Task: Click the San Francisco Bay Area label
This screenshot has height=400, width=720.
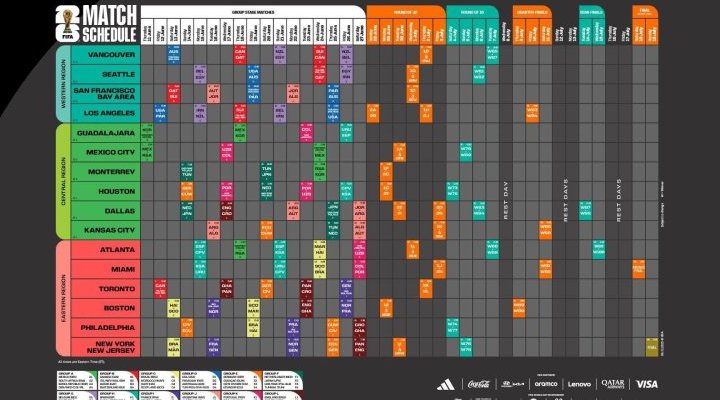Action: click(105, 94)
